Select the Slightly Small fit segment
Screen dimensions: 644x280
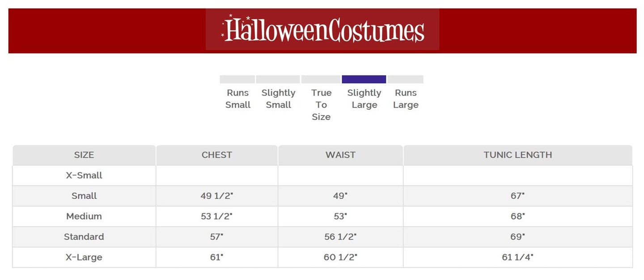click(x=278, y=79)
